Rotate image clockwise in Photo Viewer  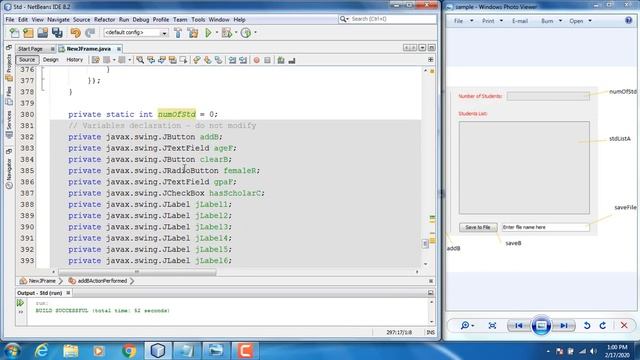(x=603, y=325)
